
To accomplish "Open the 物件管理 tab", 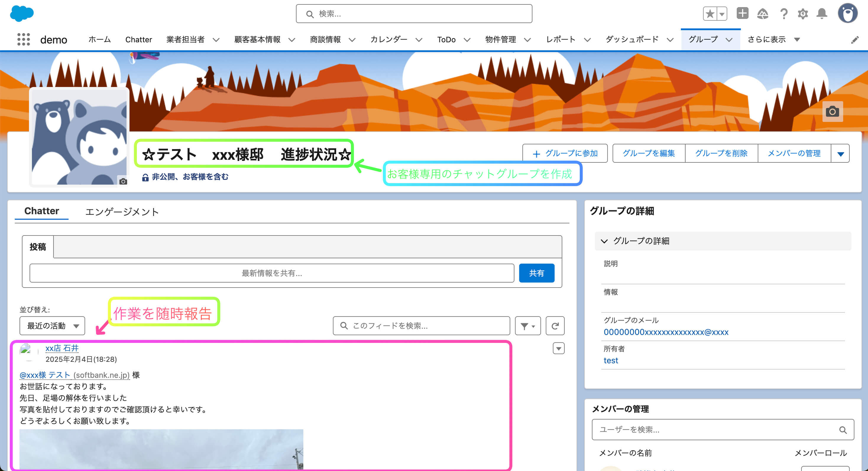I will click(x=501, y=40).
